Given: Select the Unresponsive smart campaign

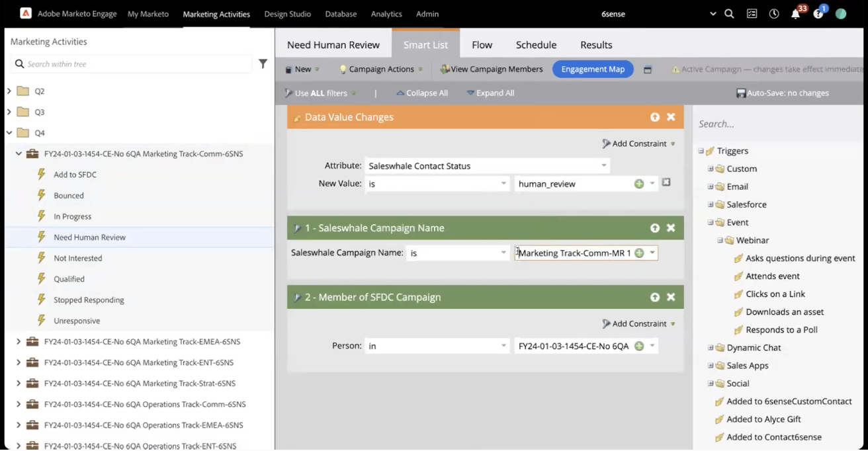Looking at the screenshot, I should 77,321.
